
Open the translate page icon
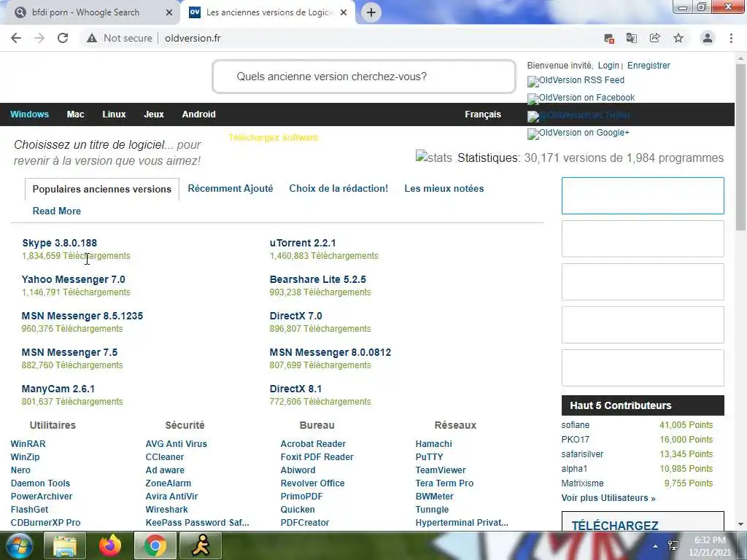point(632,38)
